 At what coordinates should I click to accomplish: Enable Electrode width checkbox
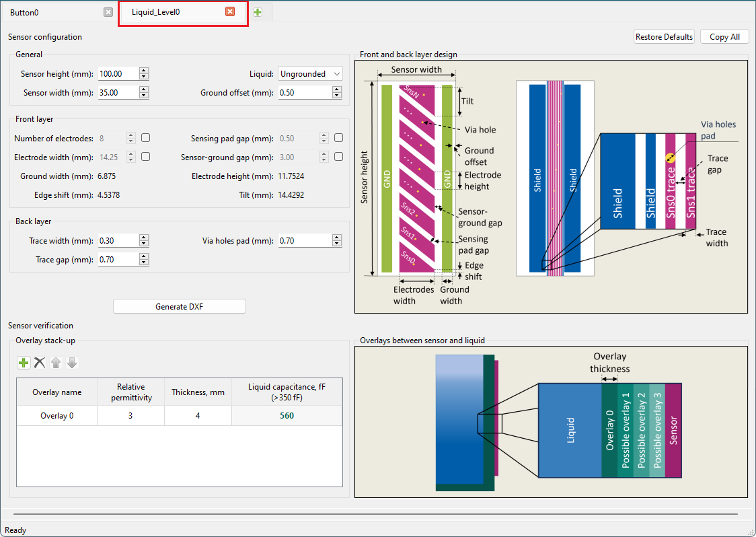pos(145,157)
